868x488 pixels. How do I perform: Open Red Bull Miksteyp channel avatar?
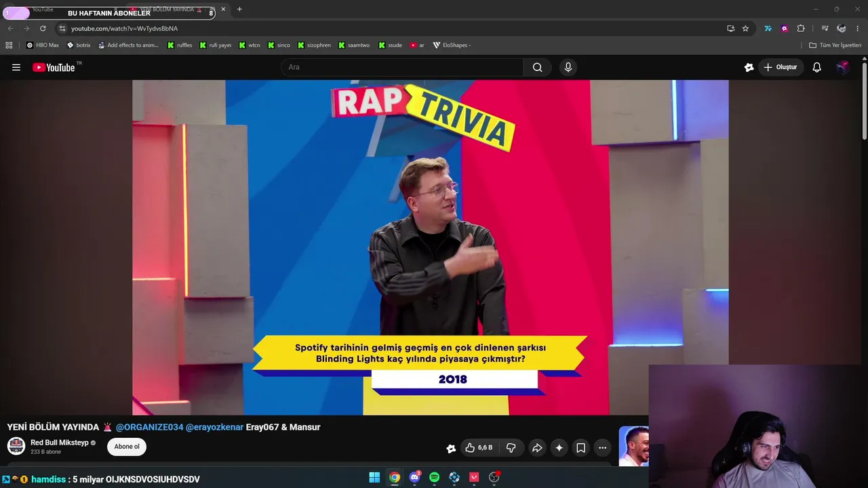16,446
